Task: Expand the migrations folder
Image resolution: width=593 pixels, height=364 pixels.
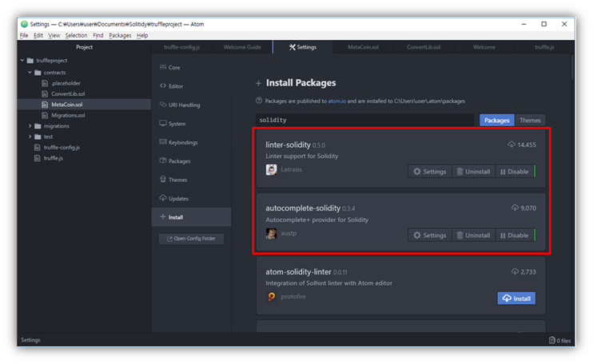Action: pos(30,126)
